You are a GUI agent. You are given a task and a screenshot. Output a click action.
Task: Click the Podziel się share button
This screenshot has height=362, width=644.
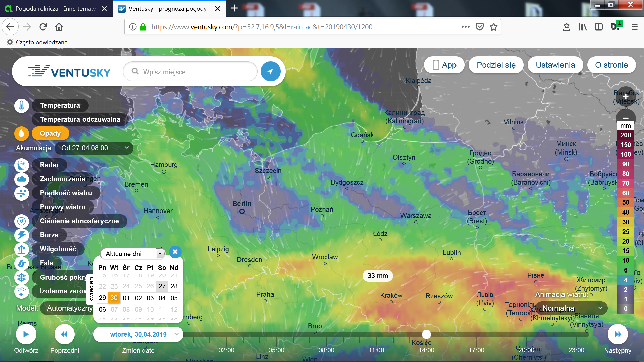tap(496, 65)
